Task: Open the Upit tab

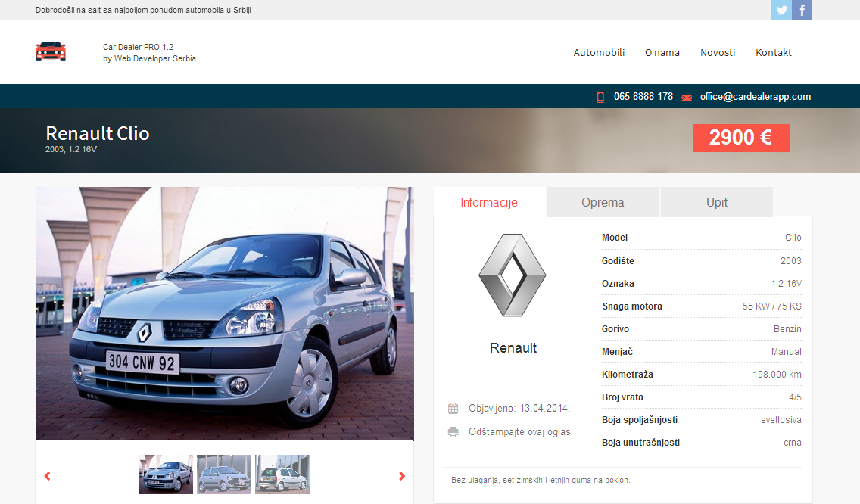Action: (x=717, y=202)
